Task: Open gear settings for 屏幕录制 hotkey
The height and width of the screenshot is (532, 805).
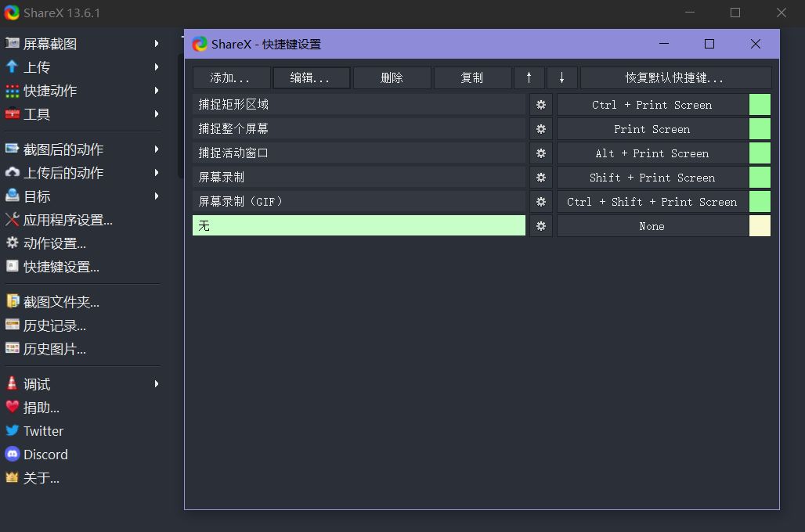Action: click(x=540, y=178)
